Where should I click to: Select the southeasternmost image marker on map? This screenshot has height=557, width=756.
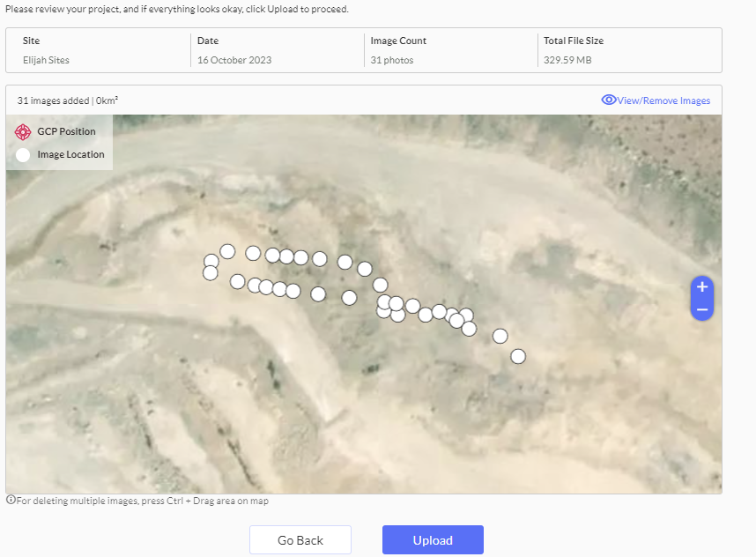(518, 356)
